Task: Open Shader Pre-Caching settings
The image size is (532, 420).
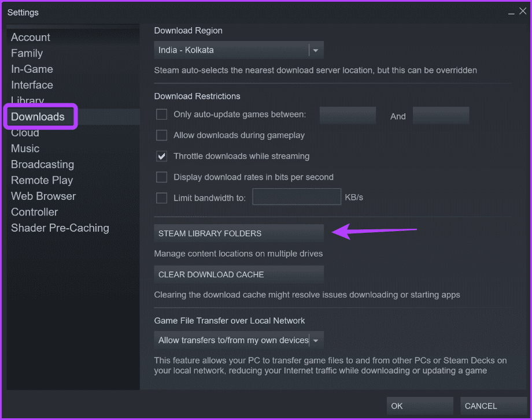Action: click(x=60, y=228)
